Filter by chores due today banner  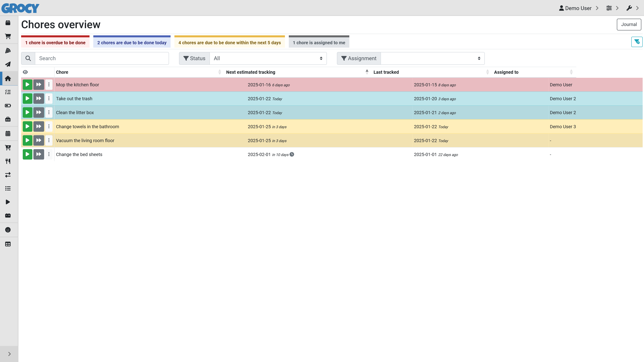[132, 43]
